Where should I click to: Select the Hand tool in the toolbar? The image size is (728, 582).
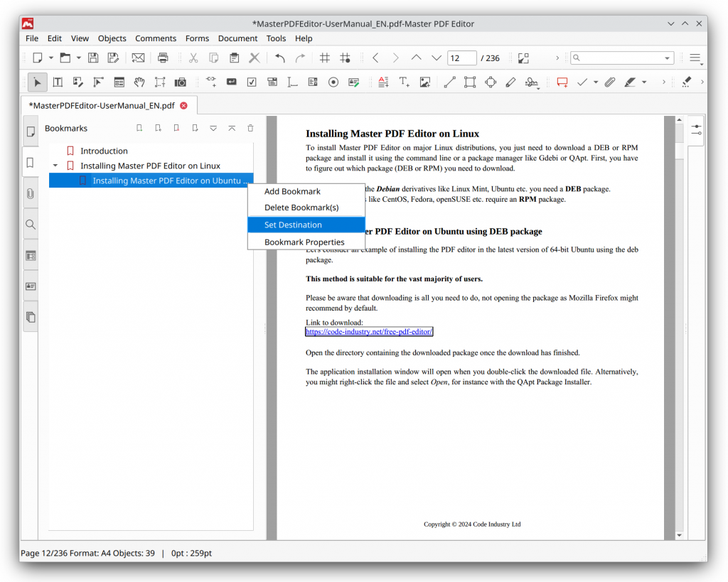[x=139, y=82]
